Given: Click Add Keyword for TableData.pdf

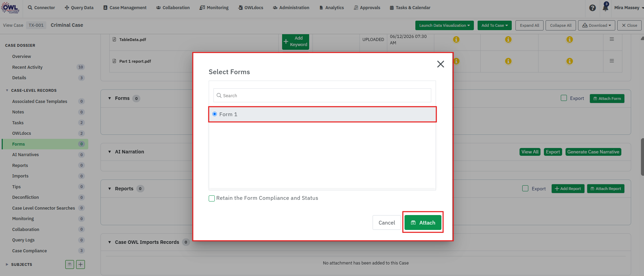Looking at the screenshot, I should click(295, 42).
